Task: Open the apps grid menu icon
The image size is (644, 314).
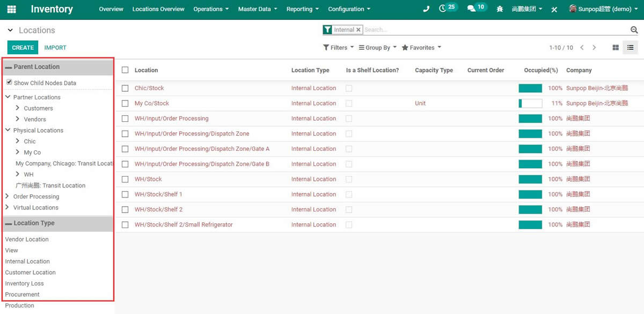Action: click(x=11, y=9)
